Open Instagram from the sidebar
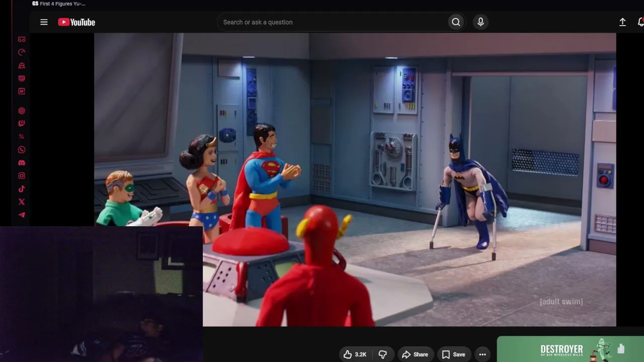This screenshot has height=362, width=644. coord(22,176)
